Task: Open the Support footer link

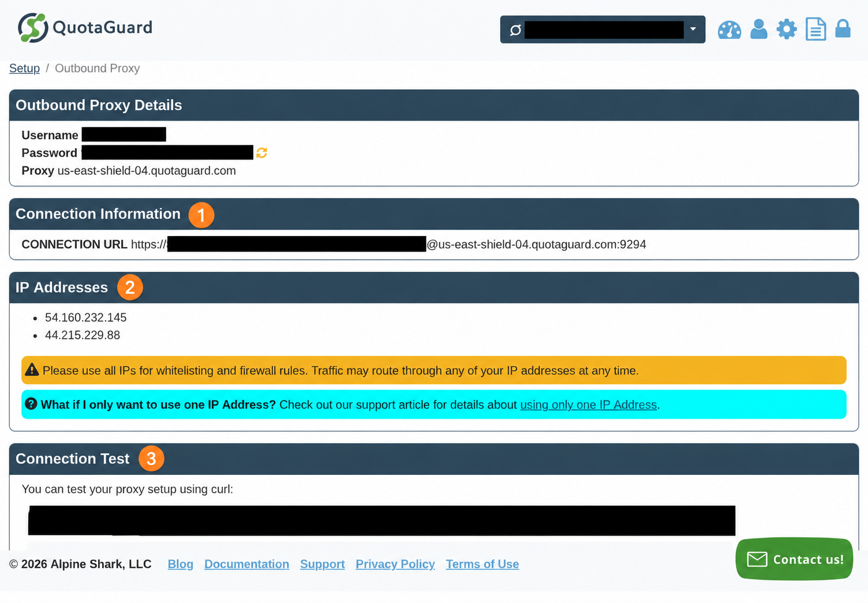Action: tap(322, 564)
